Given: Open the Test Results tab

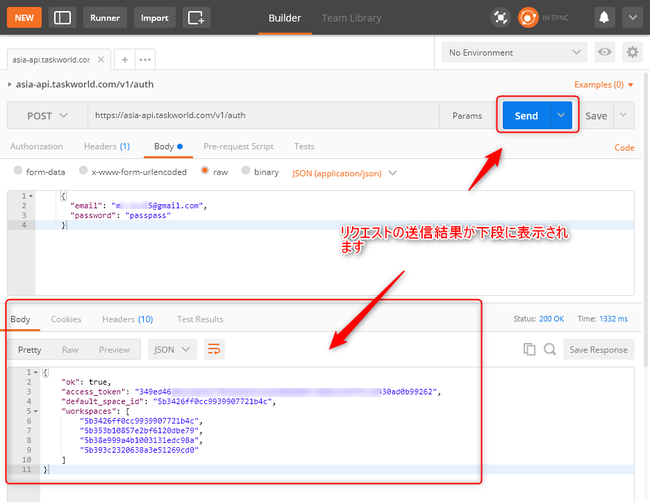Looking at the screenshot, I should 200,319.
